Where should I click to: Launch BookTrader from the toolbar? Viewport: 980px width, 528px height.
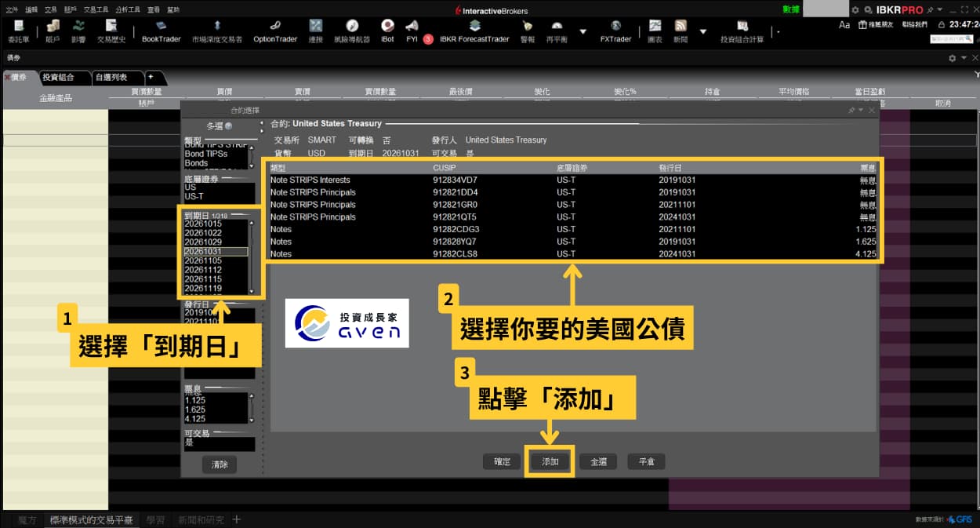(x=162, y=31)
